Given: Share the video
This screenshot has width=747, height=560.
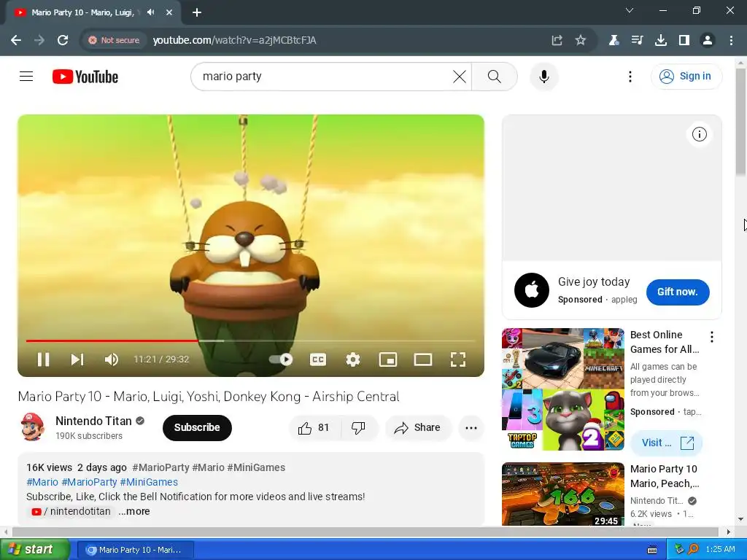Looking at the screenshot, I should pyautogui.click(x=418, y=427).
